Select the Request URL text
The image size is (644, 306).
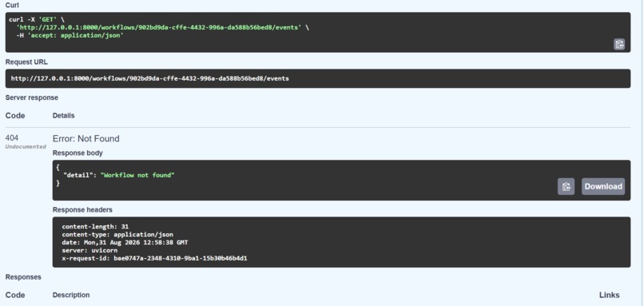pyautogui.click(x=150, y=78)
